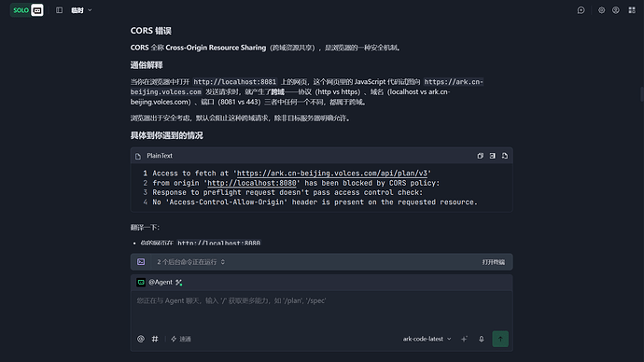Expand the 临时 workspace dropdown
This screenshot has width=644, height=362.
point(81,10)
